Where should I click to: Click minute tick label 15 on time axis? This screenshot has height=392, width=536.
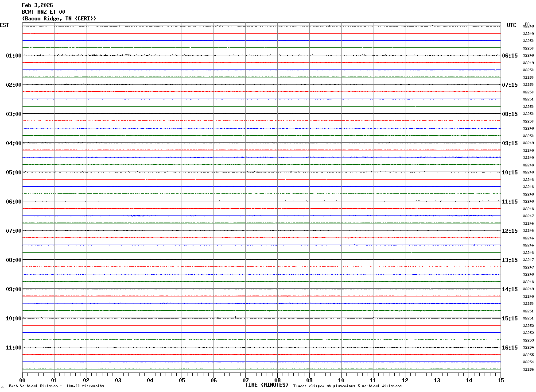click(501, 380)
